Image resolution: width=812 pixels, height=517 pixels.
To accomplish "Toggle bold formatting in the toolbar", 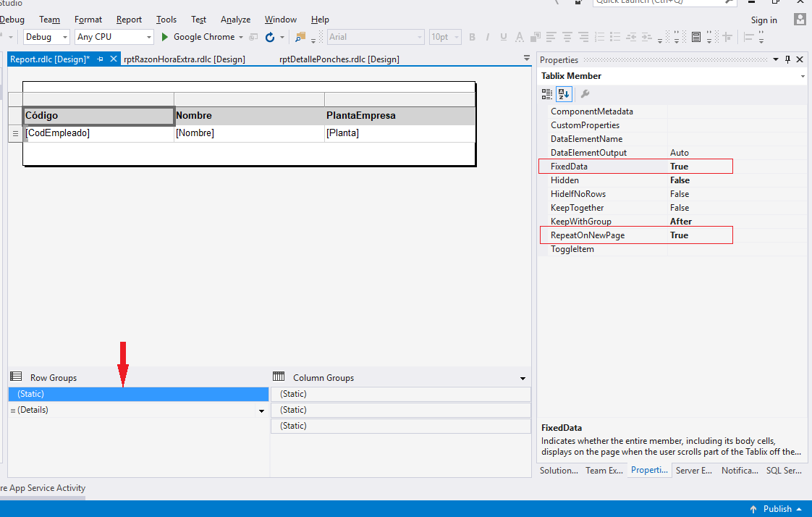I will coord(472,37).
